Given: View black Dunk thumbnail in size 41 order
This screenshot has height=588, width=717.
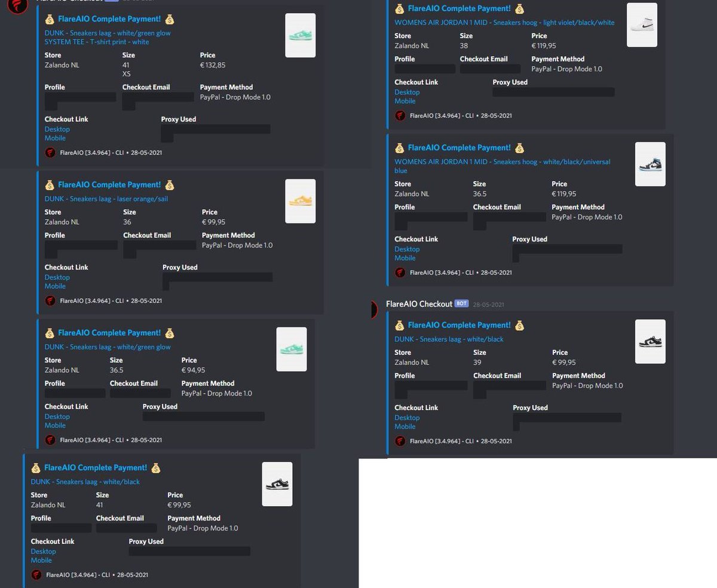Looking at the screenshot, I should tap(277, 484).
